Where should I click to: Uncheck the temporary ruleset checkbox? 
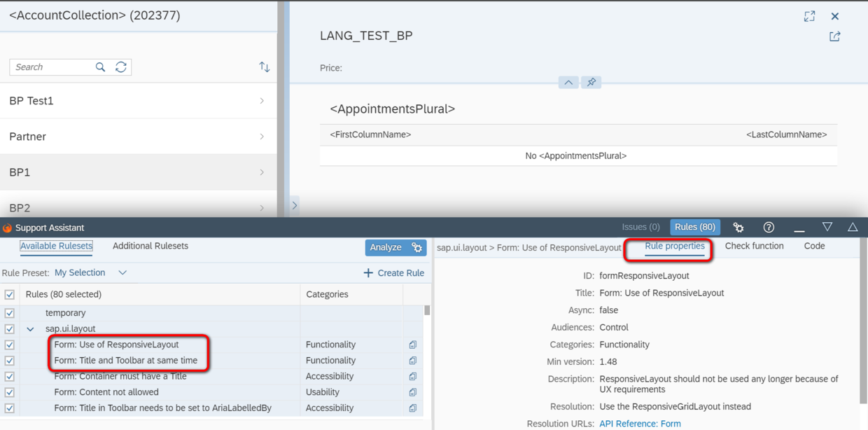coord(10,313)
